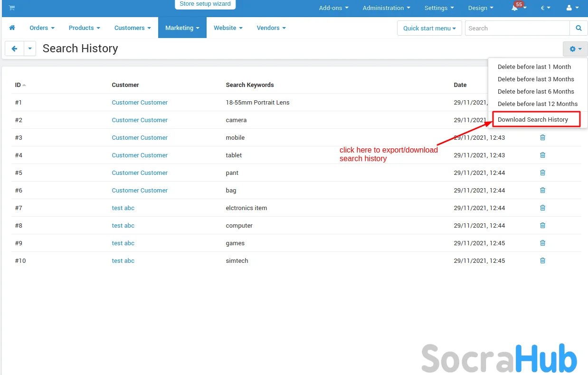Click the back arrow button
Image resolution: width=588 pixels, height=375 pixels.
tap(14, 48)
